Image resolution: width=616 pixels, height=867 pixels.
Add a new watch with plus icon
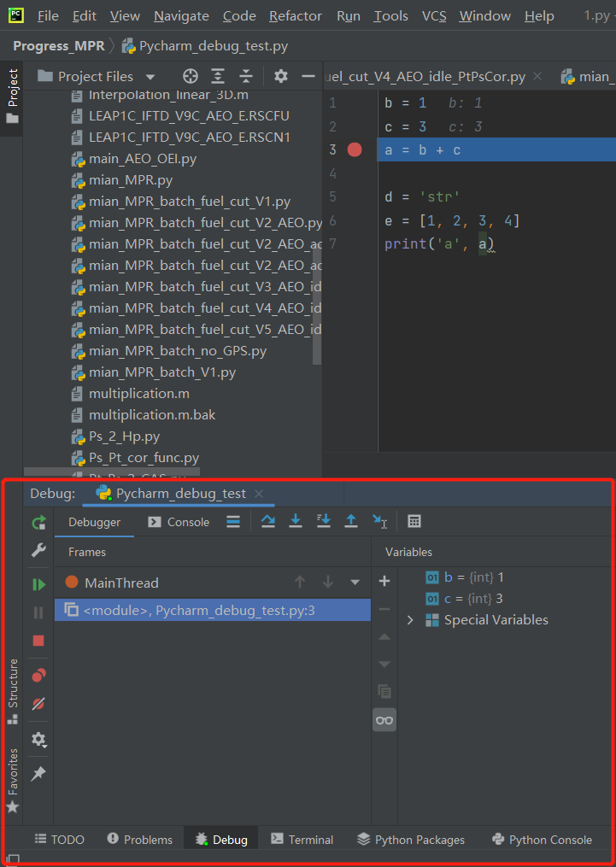(x=384, y=581)
